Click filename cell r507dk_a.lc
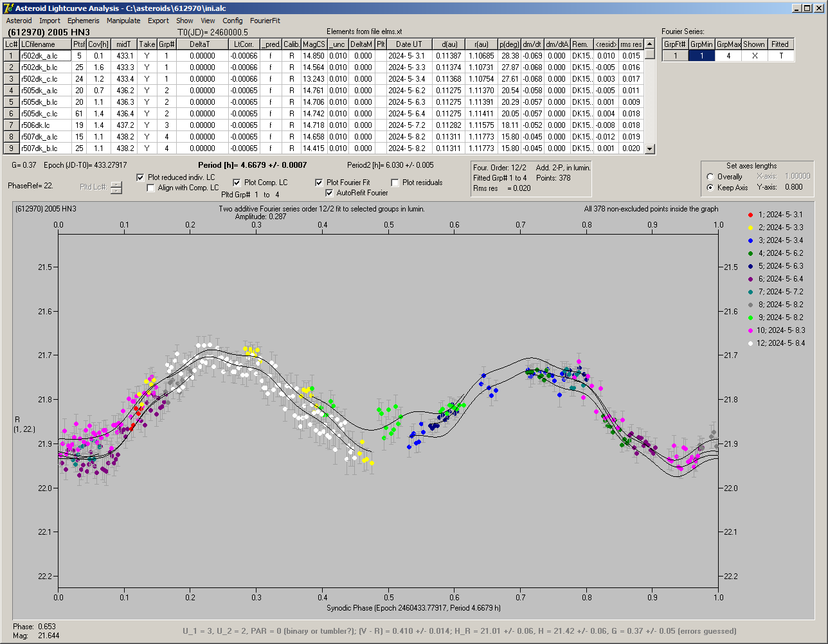This screenshot has height=644, width=828. tap(46, 137)
